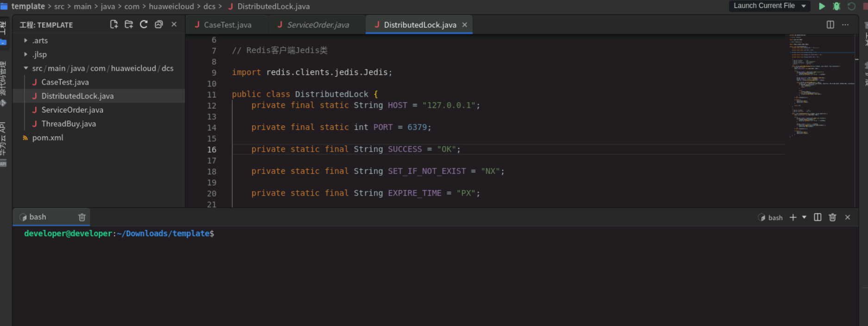The height and width of the screenshot is (326, 868).
Task: Collapse all folders in the project explorer
Action: tap(159, 25)
